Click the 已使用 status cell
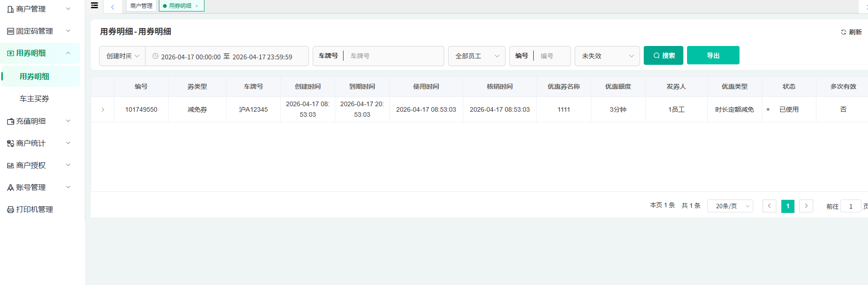Viewport: 868px width, 285px height. 789,109
